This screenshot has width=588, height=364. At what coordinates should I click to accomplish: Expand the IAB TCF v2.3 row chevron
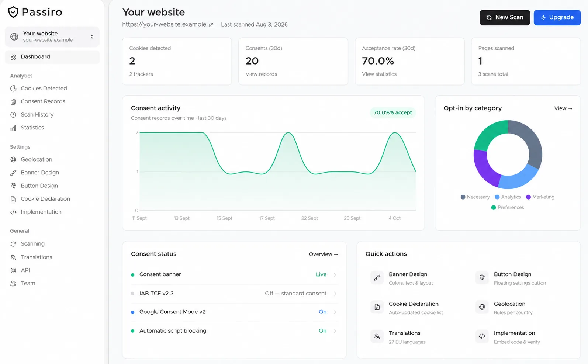click(335, 294)
